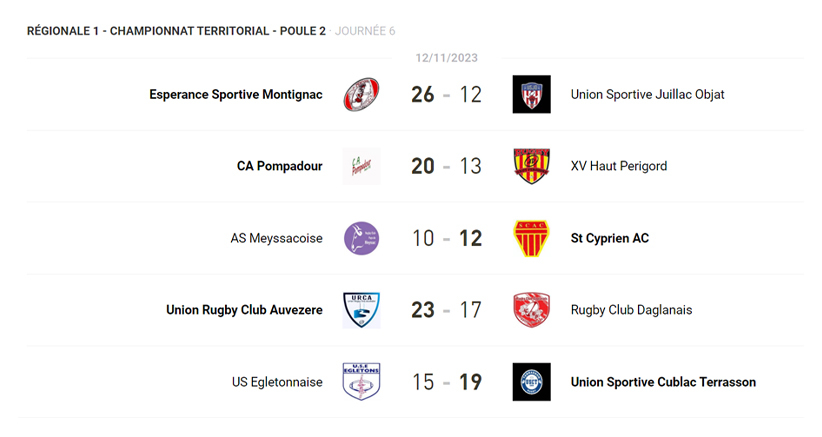Open XV Haut Perigord team link
This screenshot has width=822, height=437.
(x=618, y=166)
